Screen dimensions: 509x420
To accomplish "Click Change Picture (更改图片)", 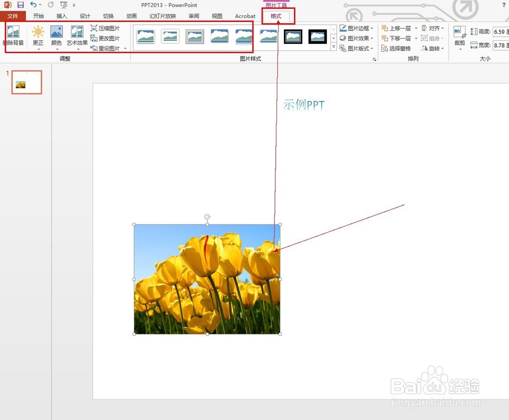I will coord(105,38).
